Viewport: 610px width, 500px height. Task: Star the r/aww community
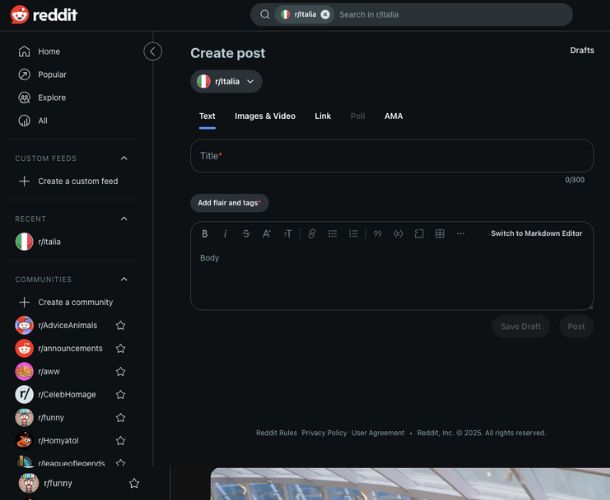click(120, 372)
